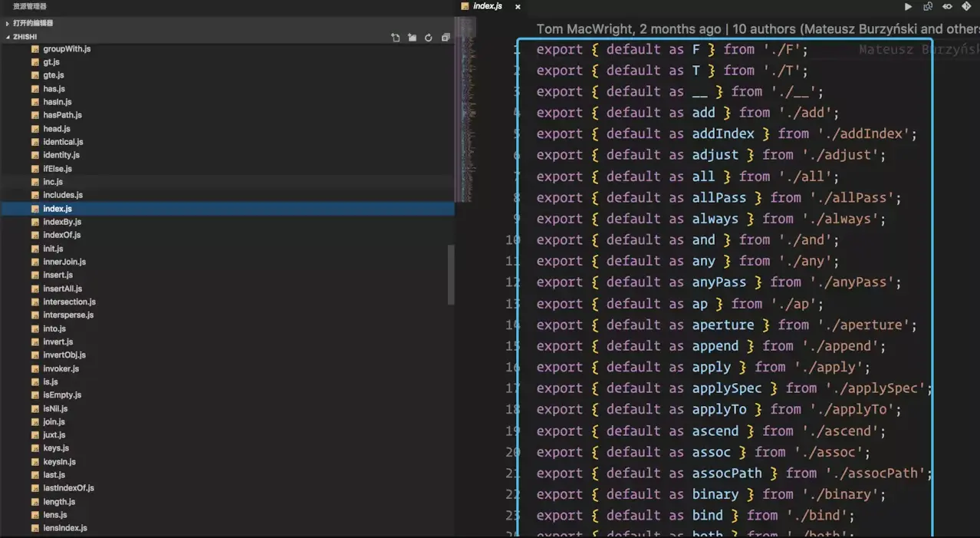
Task: Open changes compare icon in editor toolbar
Action: click(x=928, y=6)
